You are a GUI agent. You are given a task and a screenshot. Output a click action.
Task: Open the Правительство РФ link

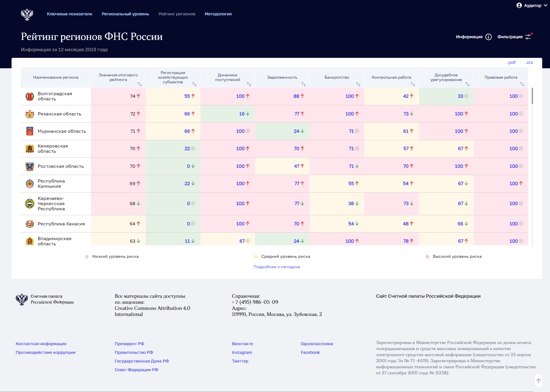coord(134,353)
